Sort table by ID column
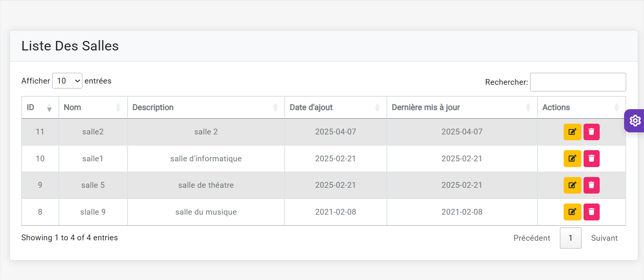The height and width of the screenshot is (280, 644). click(40, 108)
